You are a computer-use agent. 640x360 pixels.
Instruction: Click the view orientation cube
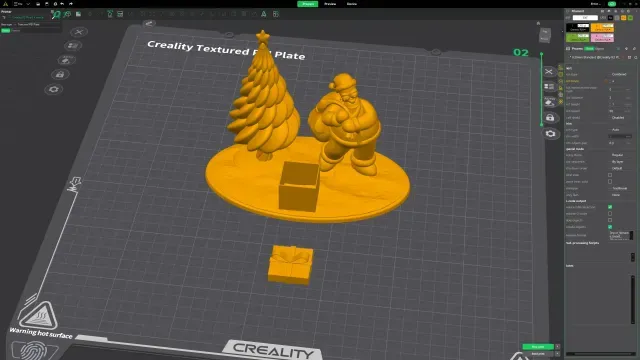point(545,34)
